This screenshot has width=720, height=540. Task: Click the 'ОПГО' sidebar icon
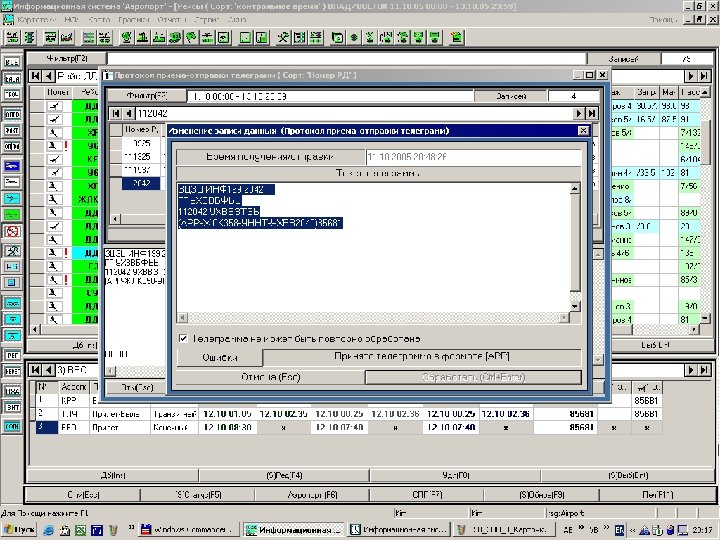pyautogui.click(x=12, y=114)
